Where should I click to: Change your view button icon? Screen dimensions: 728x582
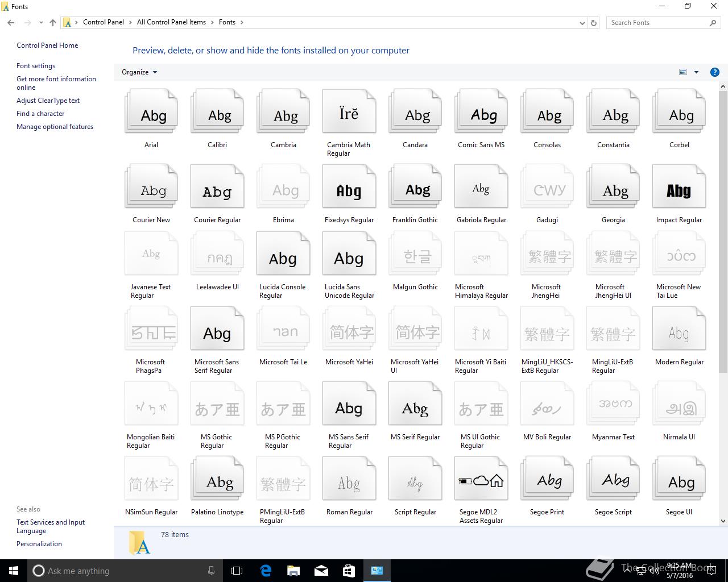(x=683, y=72)
